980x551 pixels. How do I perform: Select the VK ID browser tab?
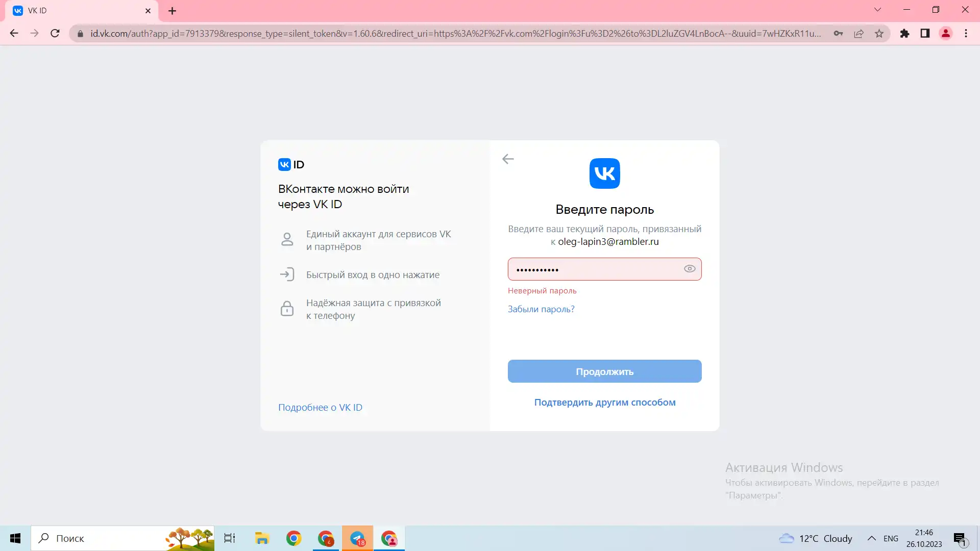[x=82, y=11]
